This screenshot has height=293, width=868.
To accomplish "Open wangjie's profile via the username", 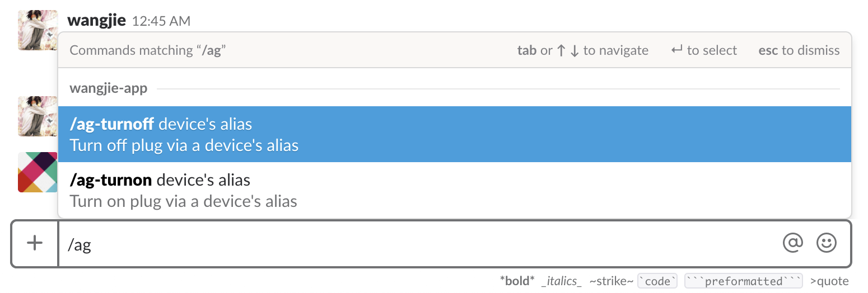I will [x=96, y=21].
